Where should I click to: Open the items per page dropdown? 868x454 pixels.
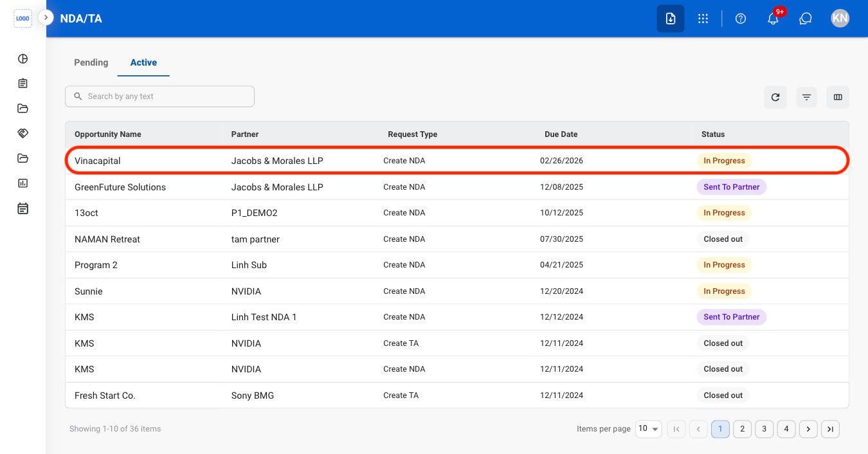coord(649,429)
